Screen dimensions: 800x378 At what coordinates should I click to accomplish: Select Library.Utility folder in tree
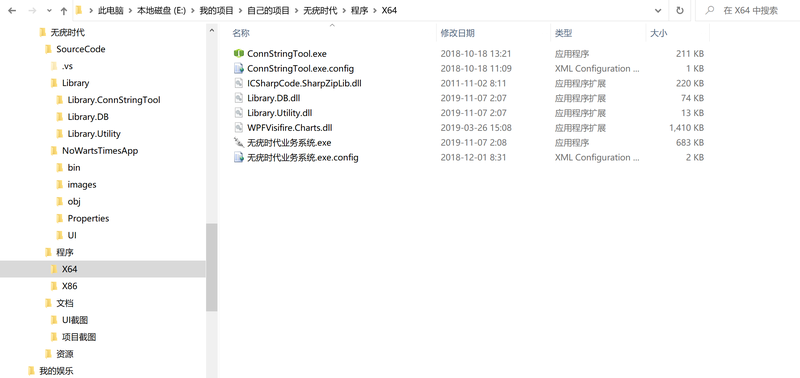94,134
